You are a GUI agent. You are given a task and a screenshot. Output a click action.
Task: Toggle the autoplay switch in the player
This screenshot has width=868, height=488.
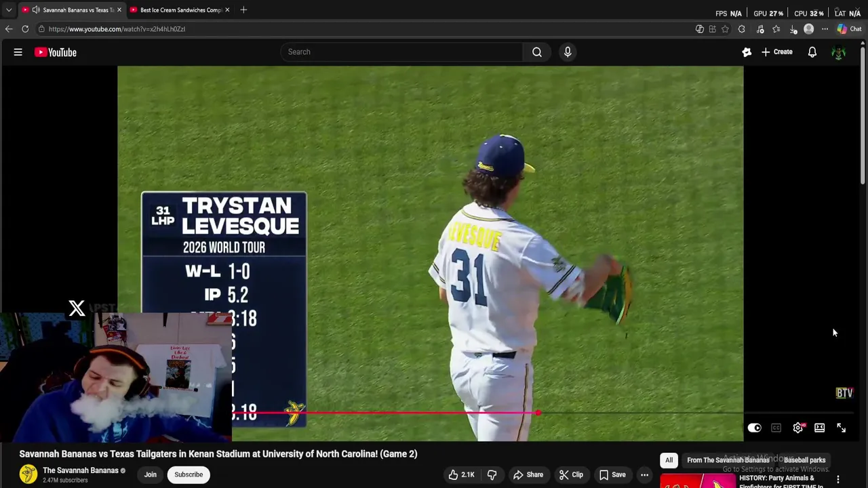pyautogui.click(x=755, y=428)
